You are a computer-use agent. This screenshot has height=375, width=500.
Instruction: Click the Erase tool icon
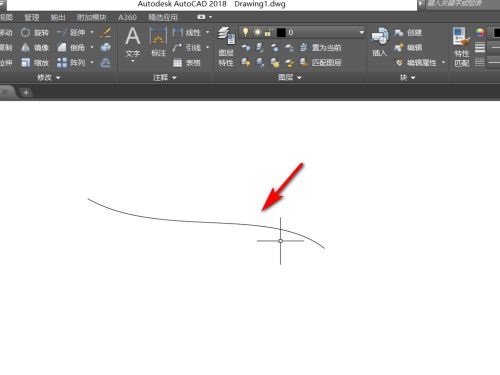click(106, 33)
